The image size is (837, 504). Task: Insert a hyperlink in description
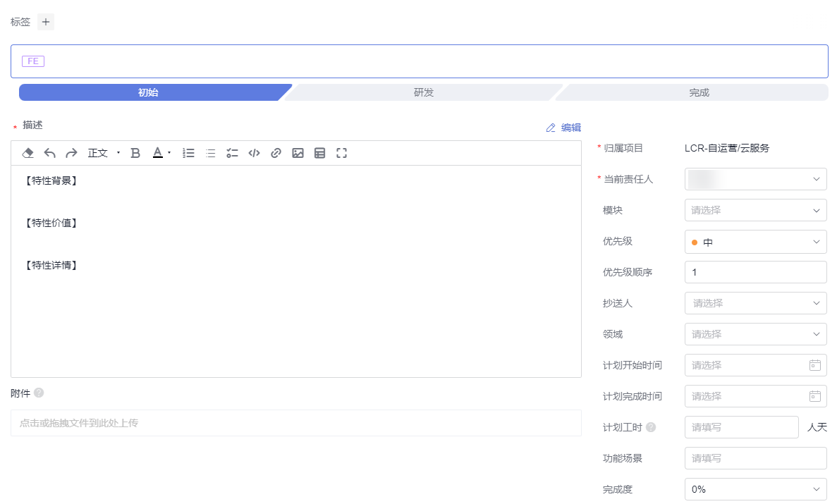(x=276, y=153)
